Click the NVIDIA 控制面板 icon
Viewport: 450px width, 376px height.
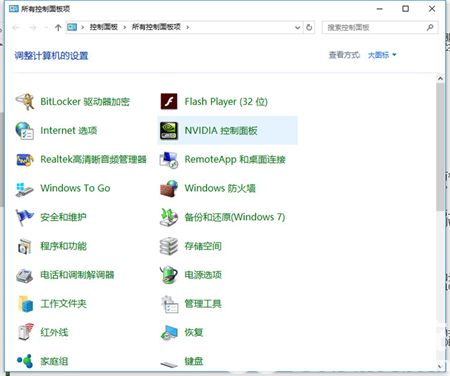coord(169,130)
